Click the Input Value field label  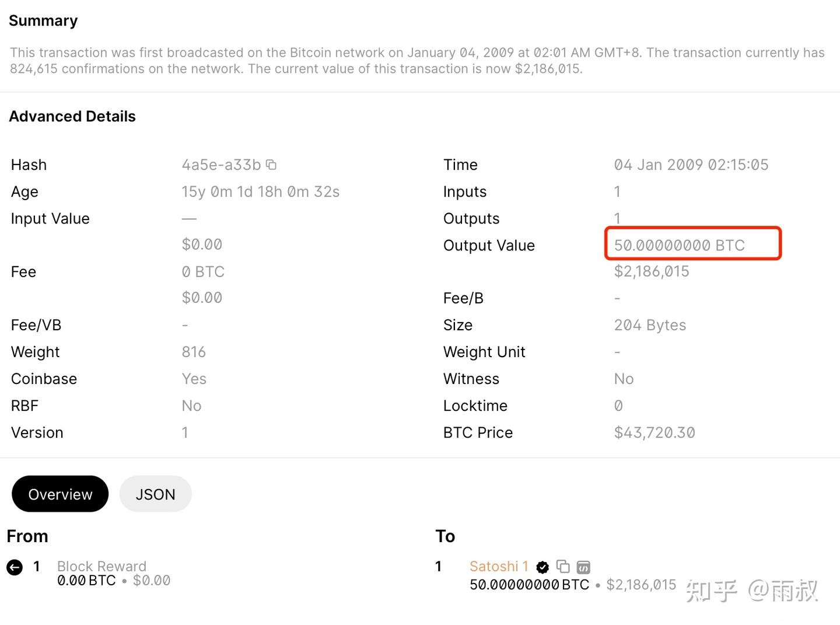[x=50, y=218]
